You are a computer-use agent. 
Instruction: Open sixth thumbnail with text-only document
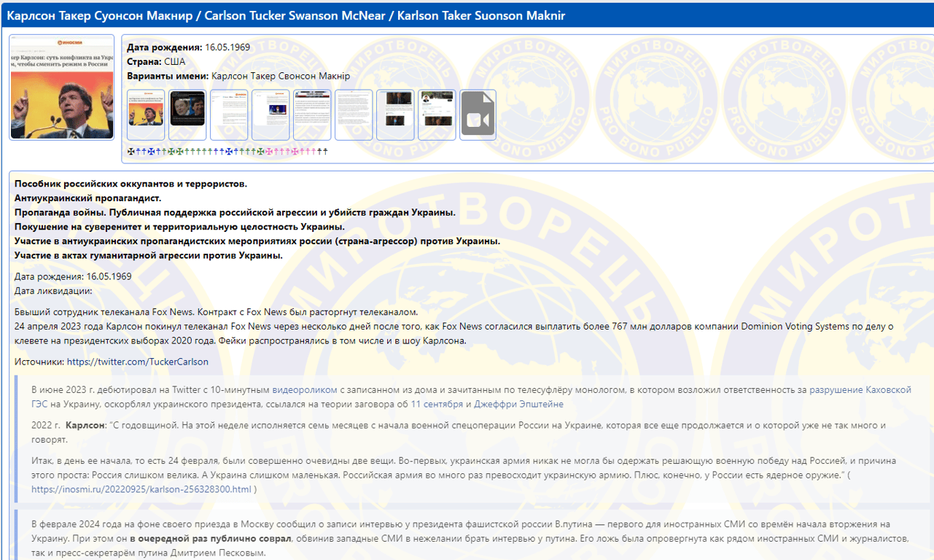pos(354,115)
